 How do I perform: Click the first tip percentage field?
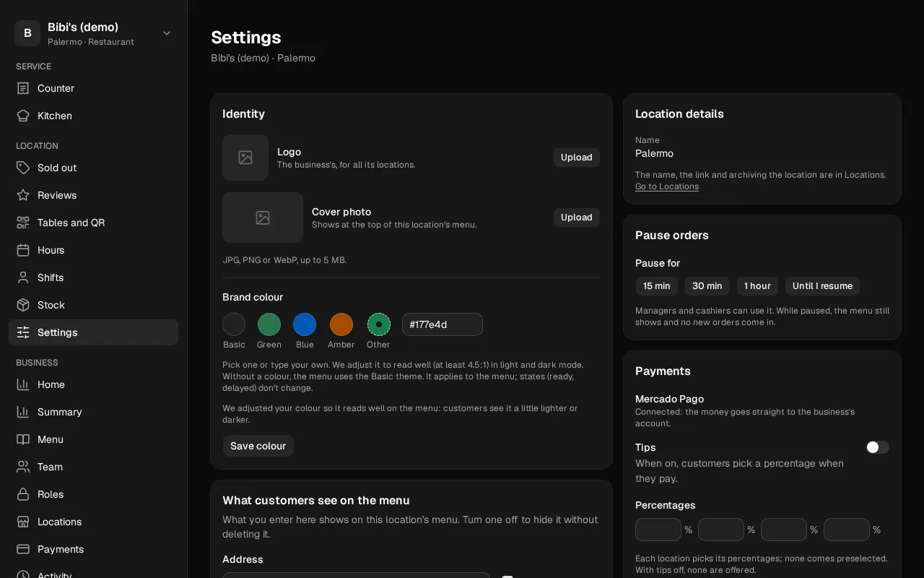tap(658, 530)
